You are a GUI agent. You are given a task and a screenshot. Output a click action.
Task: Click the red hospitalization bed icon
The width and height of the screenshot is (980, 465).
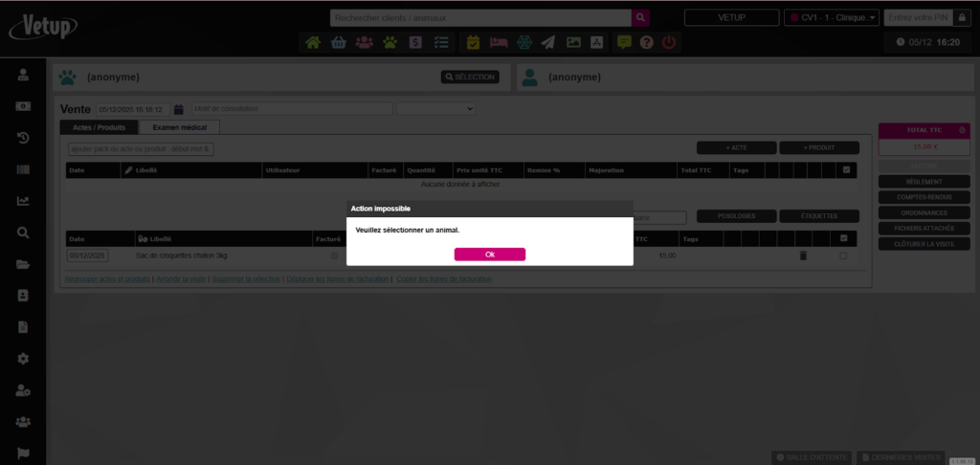498,42
